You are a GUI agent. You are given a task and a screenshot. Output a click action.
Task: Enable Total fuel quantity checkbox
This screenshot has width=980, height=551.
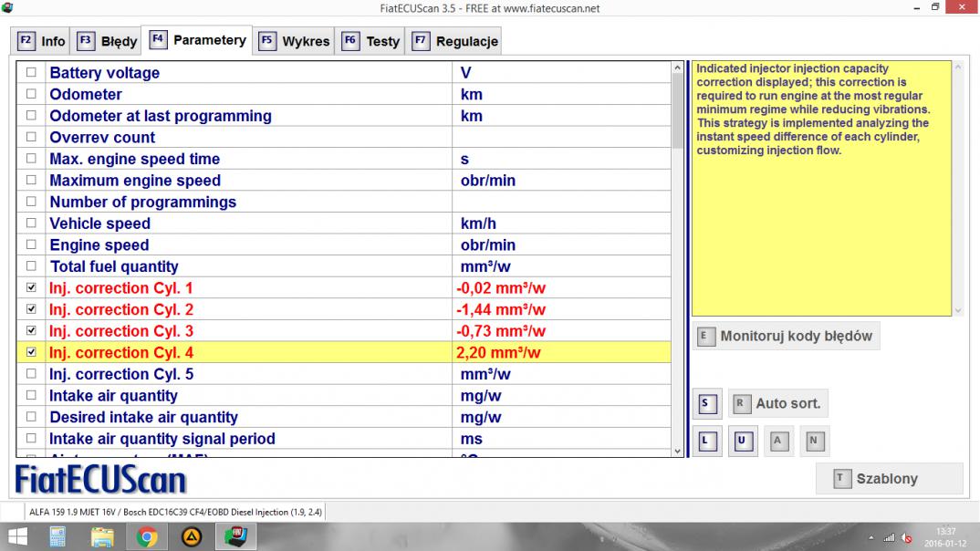pyautogui.click(x=31, y=266)
